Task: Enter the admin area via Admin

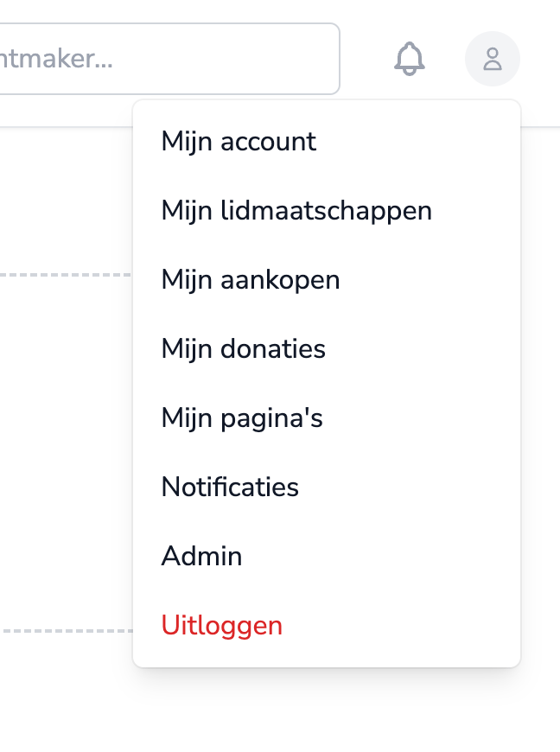Action: (x=327, y=556)
